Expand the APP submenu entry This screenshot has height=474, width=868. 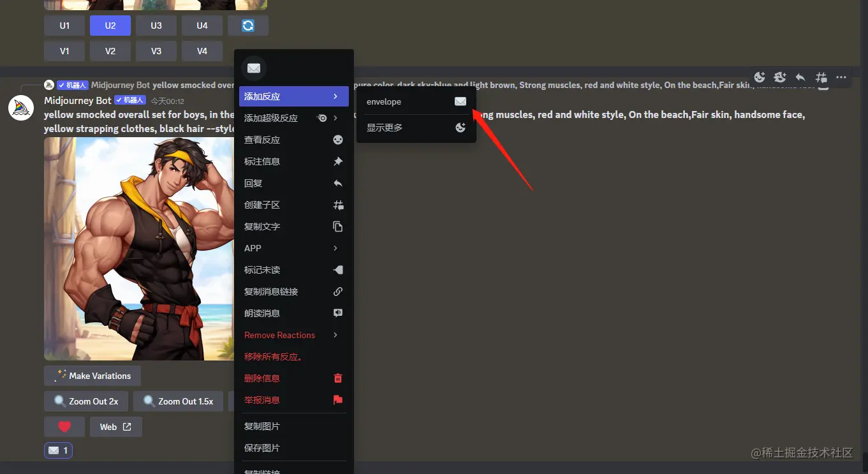point(294,248)
